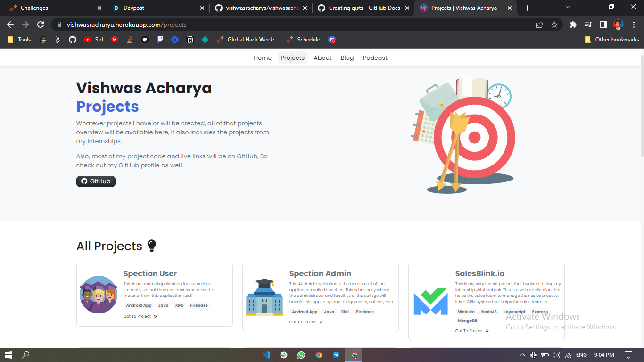Click the Schedule bookmark
Screen dimensions: 644x362
[x=303, y=40]
